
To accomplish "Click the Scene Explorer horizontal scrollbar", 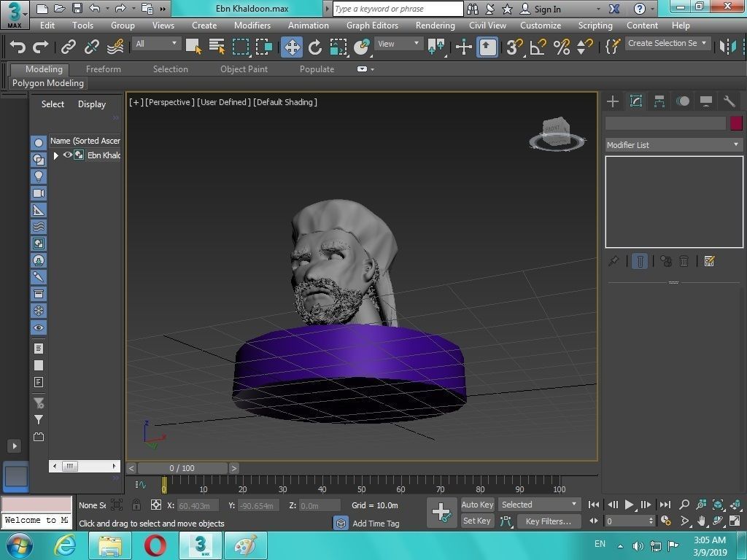I will click(x=85, y=466).
